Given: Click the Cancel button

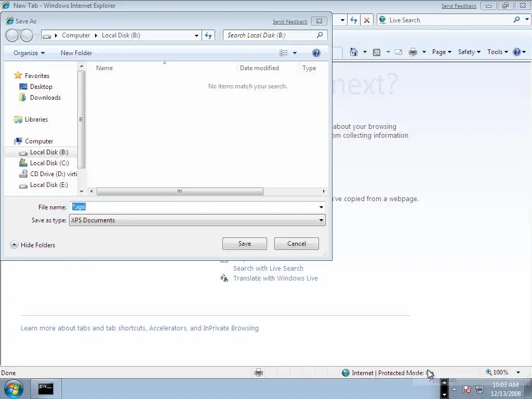Looking at the screenshot, I should click(x=297, y=244).
